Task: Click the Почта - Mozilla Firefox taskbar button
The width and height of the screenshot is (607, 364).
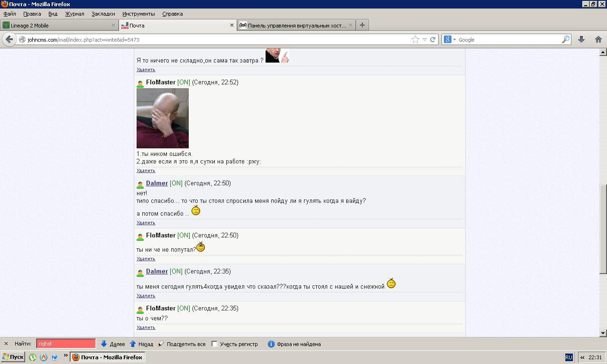Action: pos(108,357)
